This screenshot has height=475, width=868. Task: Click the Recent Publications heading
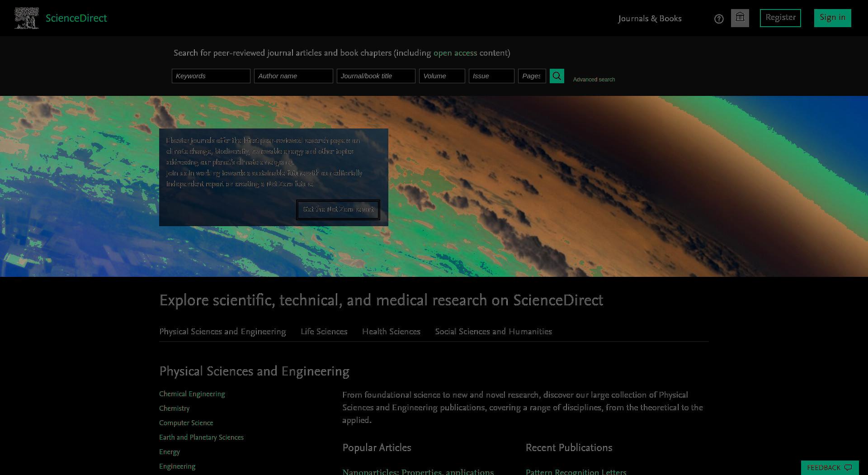tap(569, 448)
